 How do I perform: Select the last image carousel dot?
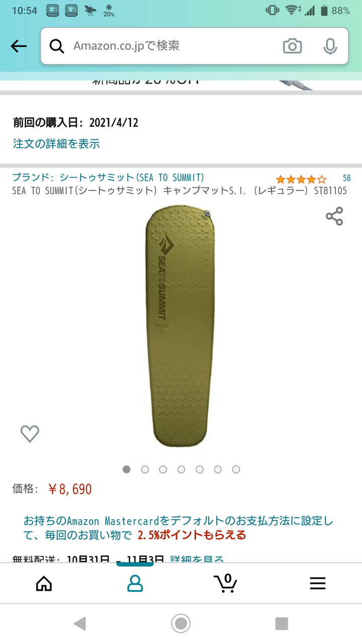236,469
